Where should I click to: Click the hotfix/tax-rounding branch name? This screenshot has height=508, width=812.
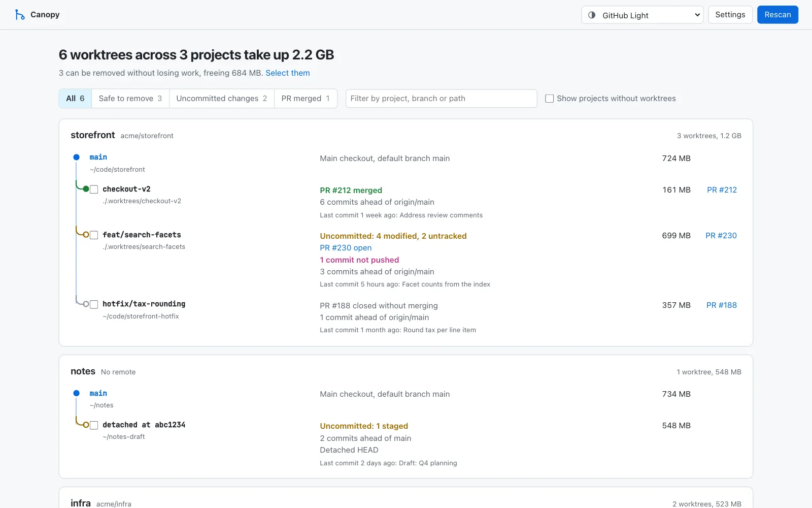pos(144,304)
